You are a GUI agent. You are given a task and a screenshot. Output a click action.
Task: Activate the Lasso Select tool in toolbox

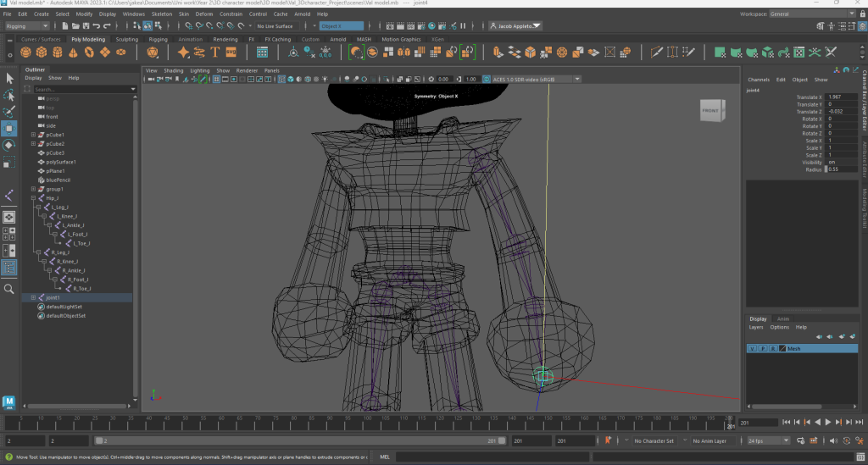[9, 94]
